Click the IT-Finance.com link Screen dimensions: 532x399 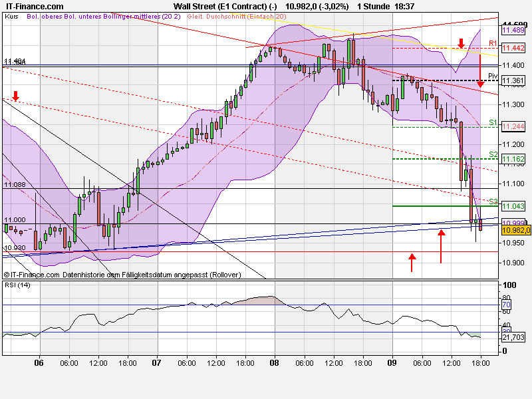coord(33,6)
